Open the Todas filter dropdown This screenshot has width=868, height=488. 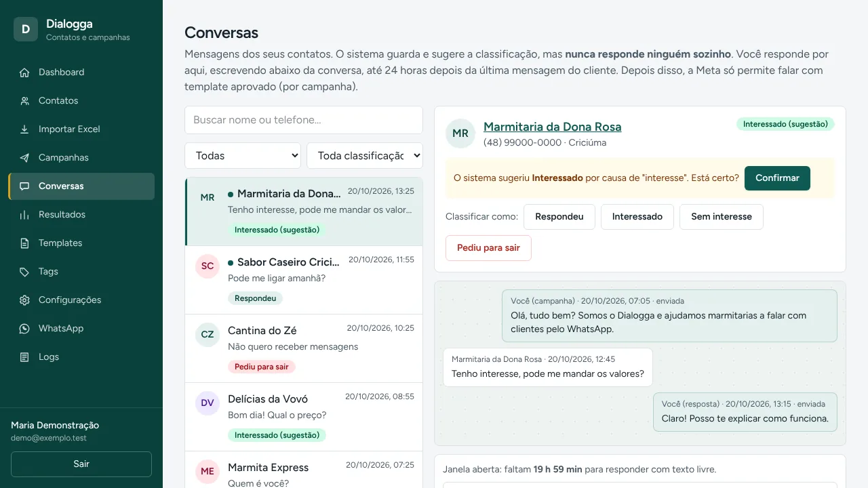tap(243, 155)
